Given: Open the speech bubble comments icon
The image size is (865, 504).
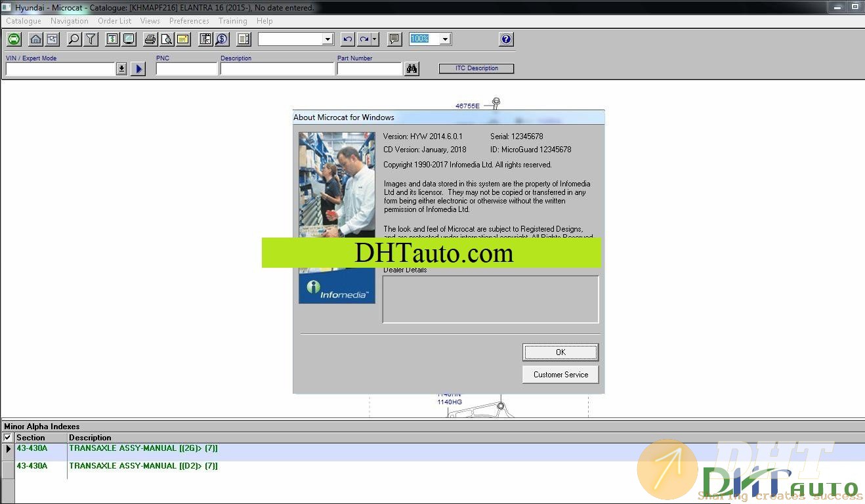Looking at the screenshot, I should (394, 39).
